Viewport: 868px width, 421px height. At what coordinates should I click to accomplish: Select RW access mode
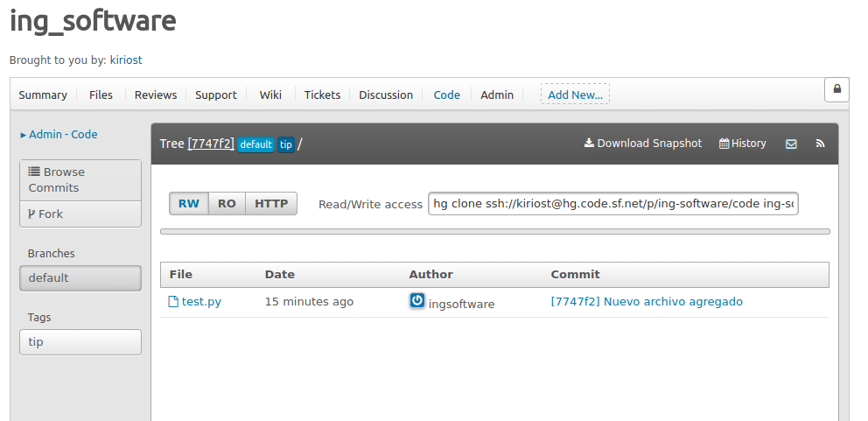(x=189, y=203)
